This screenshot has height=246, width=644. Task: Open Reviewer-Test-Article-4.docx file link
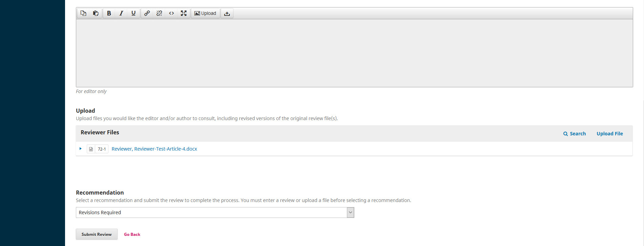(154, 149)
